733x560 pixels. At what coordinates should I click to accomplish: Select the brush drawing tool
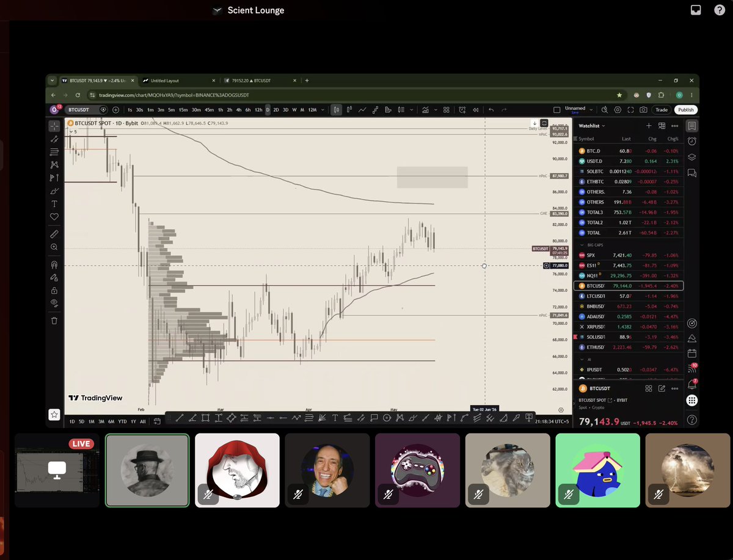[54, 191]
